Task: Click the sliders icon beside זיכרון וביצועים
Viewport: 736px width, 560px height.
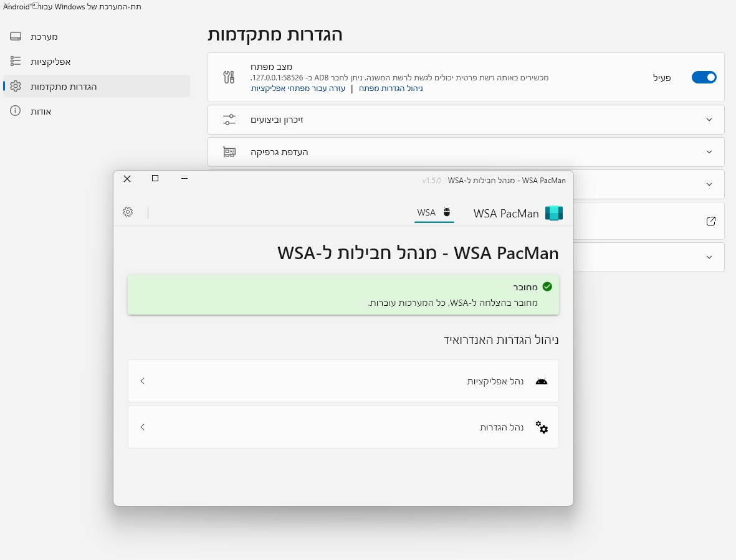Action: 229,120
